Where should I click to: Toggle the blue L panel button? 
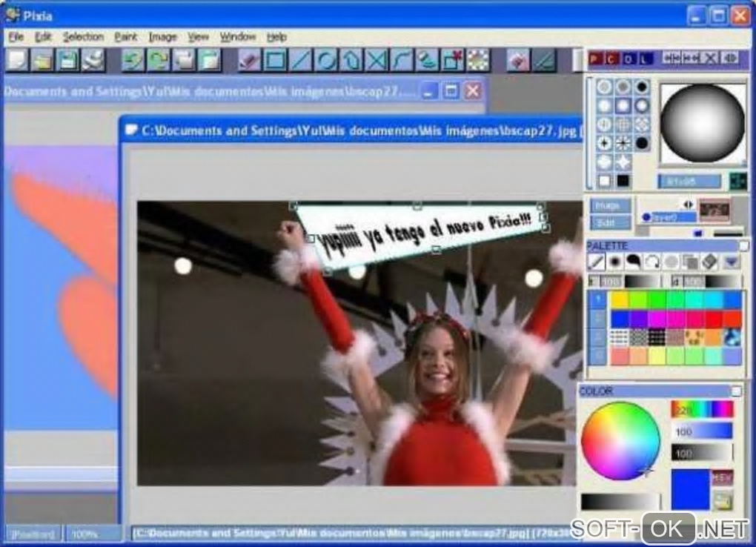pyautogui.click(x=645, y=59)
